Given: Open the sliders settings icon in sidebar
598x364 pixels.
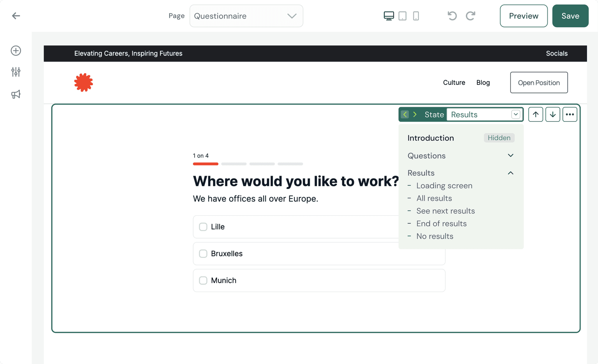Looking at the screenshot, I should [x=16, y=72].
